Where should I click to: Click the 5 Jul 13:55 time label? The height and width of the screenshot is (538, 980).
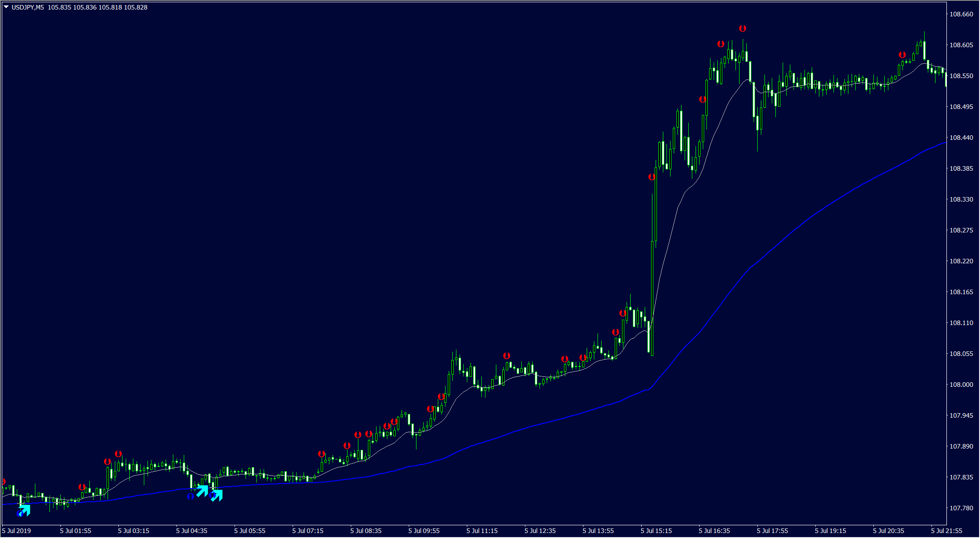tap(598, 531)
